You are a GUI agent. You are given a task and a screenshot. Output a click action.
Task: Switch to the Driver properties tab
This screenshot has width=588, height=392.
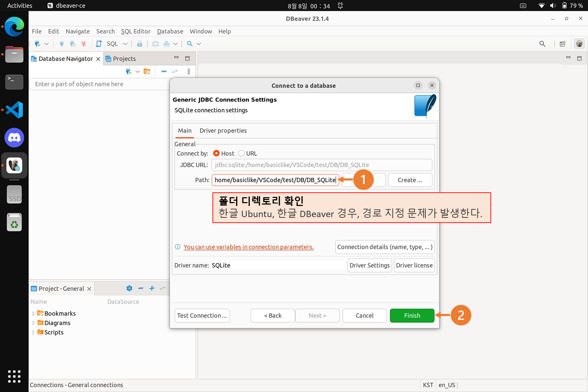(x=223, y=131)
